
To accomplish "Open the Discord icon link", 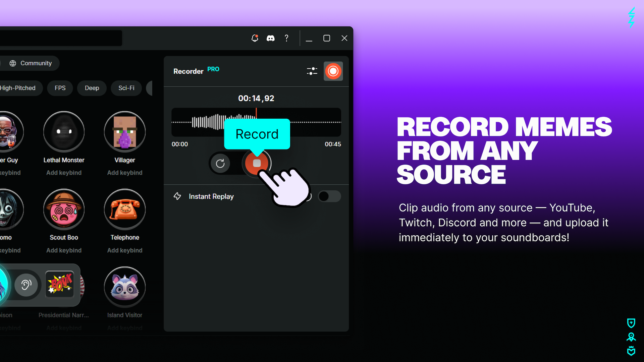I will pos(270,38).
